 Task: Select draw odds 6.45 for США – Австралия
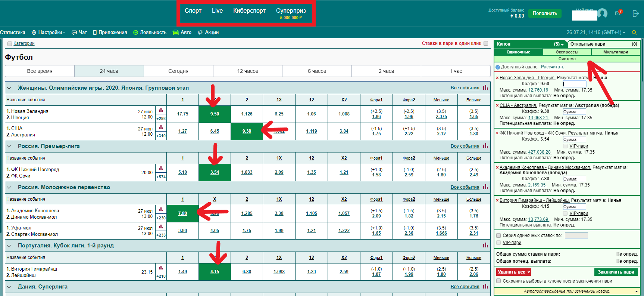215,131
